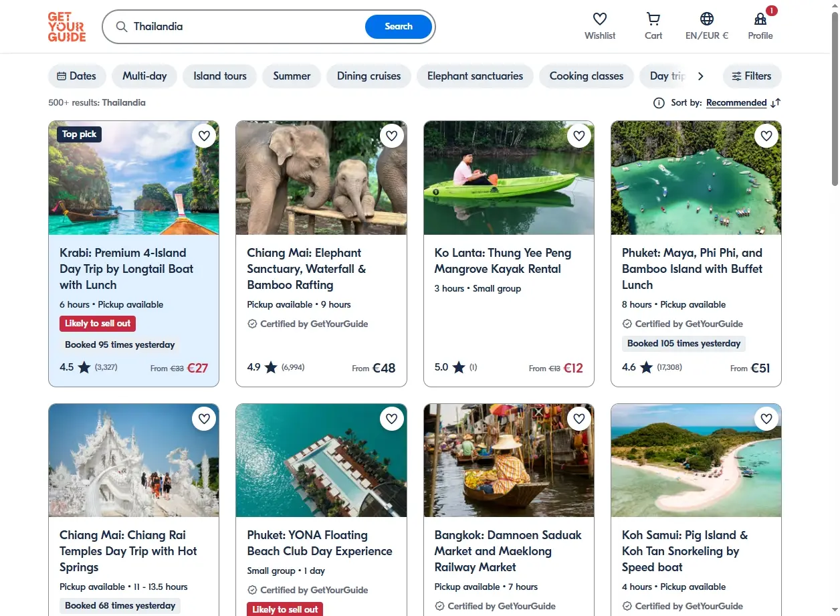
Task: Click Booked 105 times yesterday label
Action: click(684, 344)
